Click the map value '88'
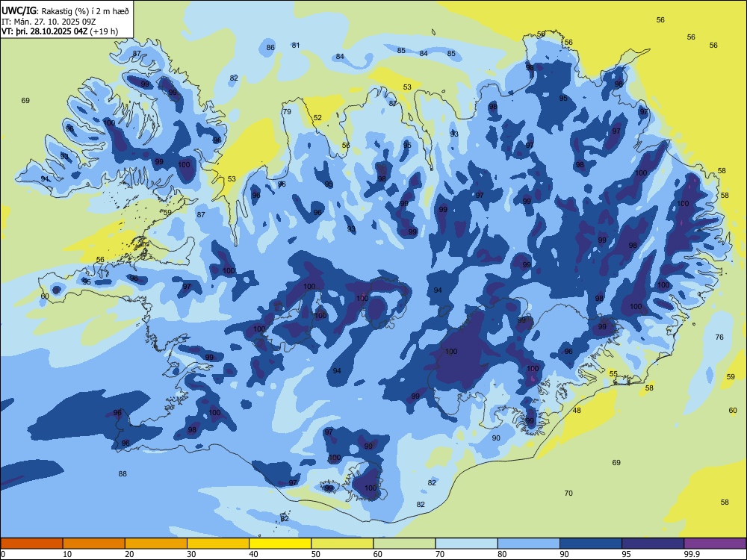The height and width of the screenshot is (560, 747). point(123,474)
